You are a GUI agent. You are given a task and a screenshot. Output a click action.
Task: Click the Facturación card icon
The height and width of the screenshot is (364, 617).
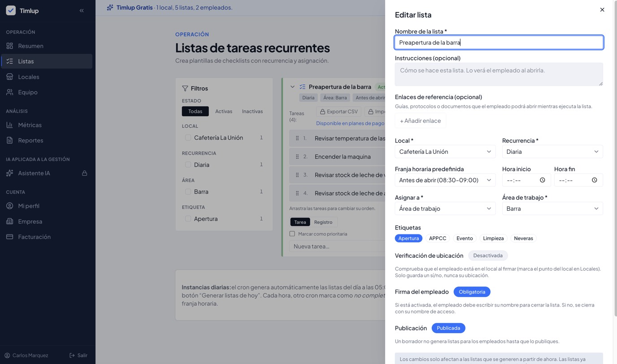pyautogui.click(x=9, y=237)
